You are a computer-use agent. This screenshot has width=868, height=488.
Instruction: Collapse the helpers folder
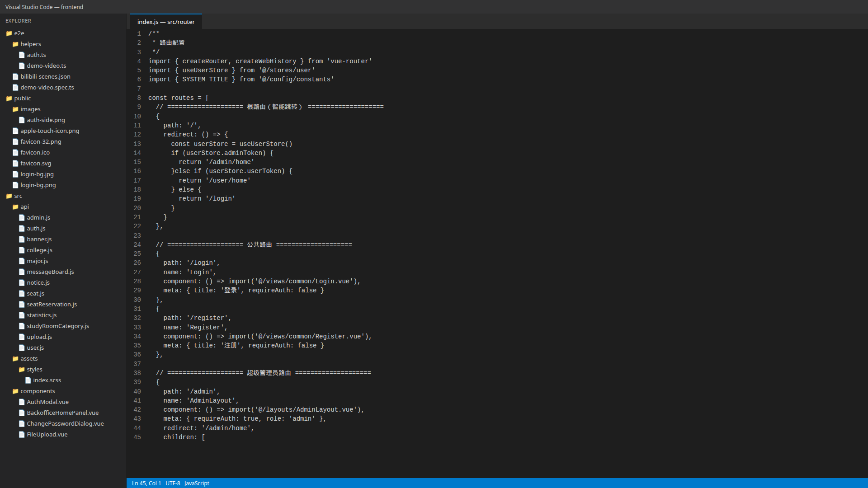pyautogui.click(x=63, y=44)
